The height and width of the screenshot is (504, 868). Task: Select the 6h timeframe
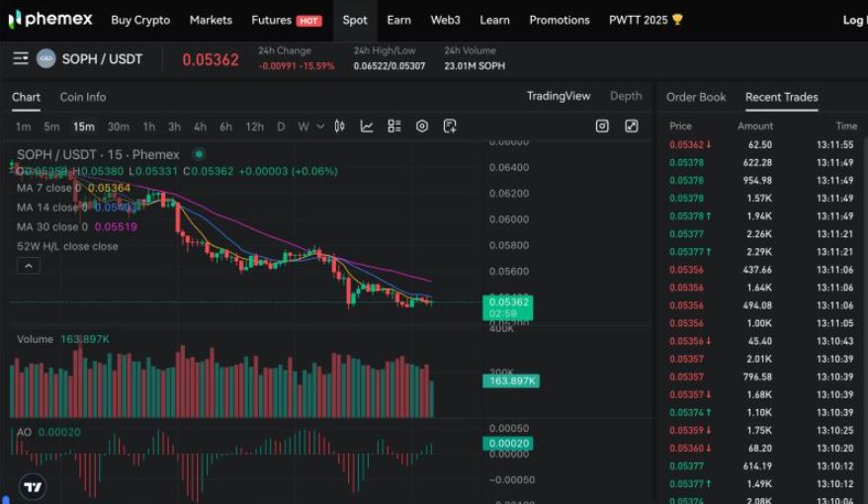[x=225, y=126]
